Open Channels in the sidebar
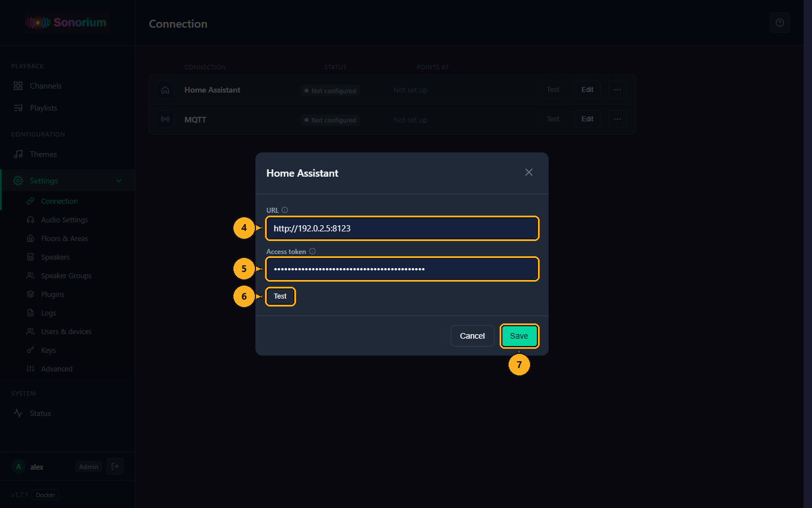The height and width of the screenshot is (508, 812). coord(67,86)
